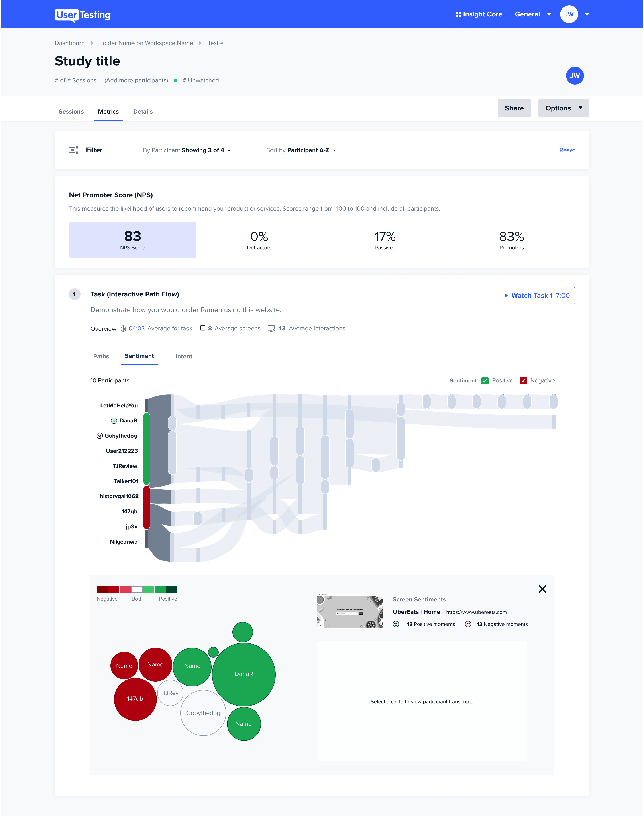Click the task number 1 badge

[x=74, y=294]
